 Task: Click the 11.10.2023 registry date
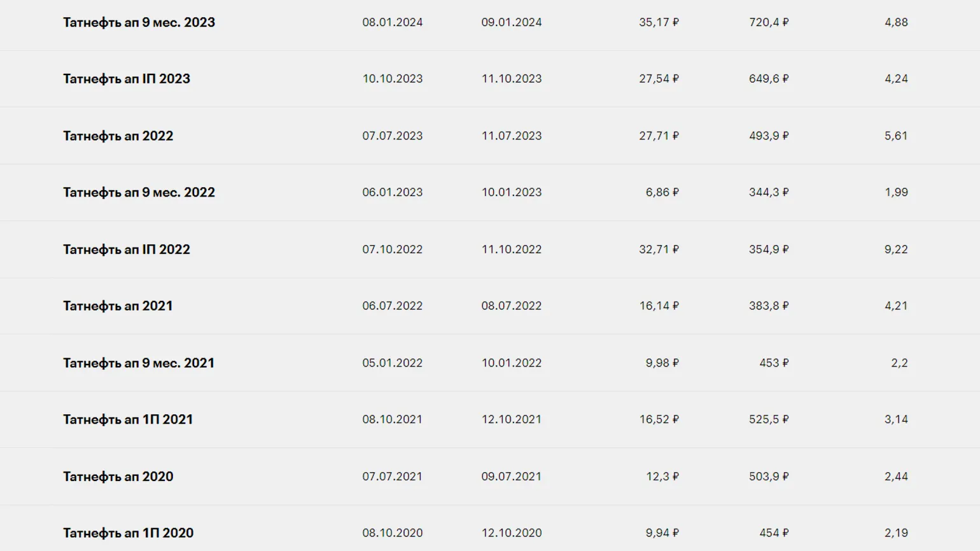coord(511,79)
